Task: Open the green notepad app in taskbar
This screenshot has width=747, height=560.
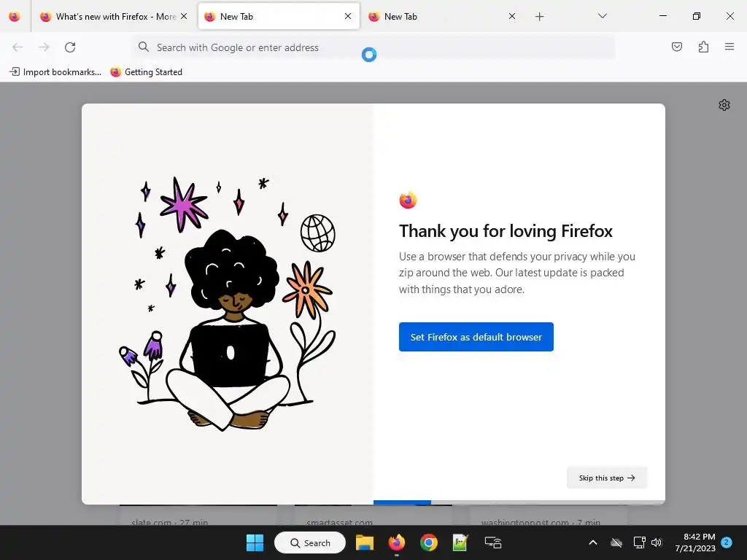Action: pyautogui.click(x=460, y=542)
